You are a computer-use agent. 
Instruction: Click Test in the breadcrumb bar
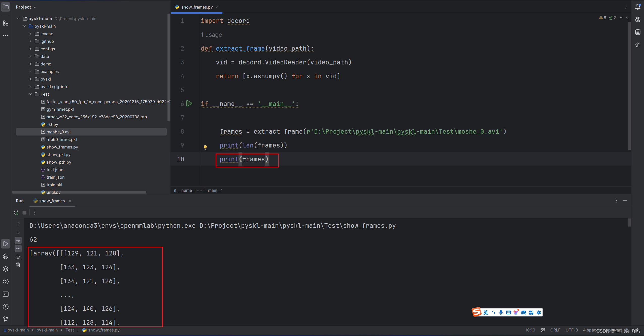point(70,330)
